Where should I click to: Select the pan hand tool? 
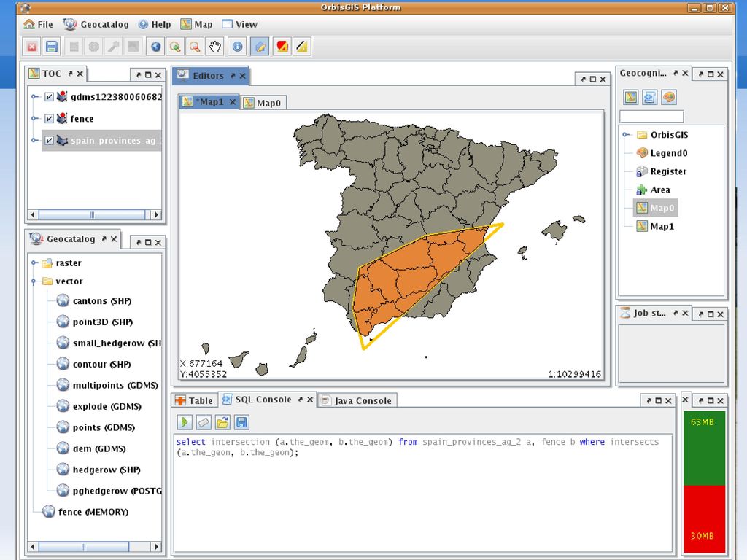[x=215, y=47]
